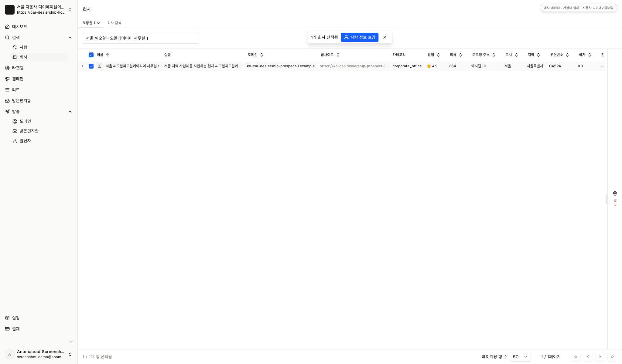Uncheck the select-all header checkbox

pyautogui.click(x=91, y=55)
